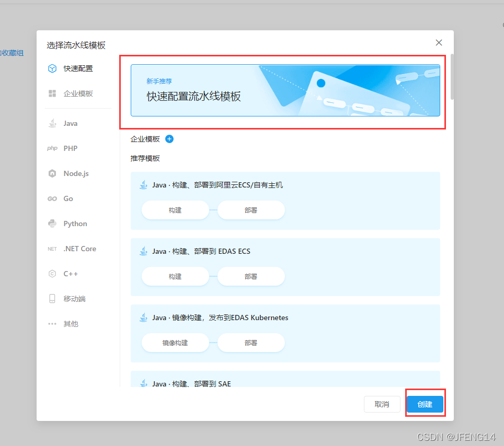Add an enterprise template with the plus icon

(169, 139)
